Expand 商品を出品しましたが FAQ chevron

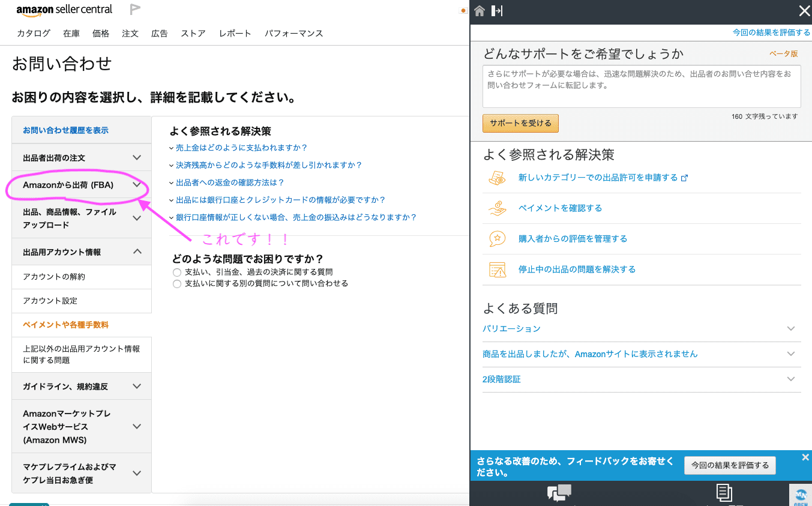coord(791,354)
